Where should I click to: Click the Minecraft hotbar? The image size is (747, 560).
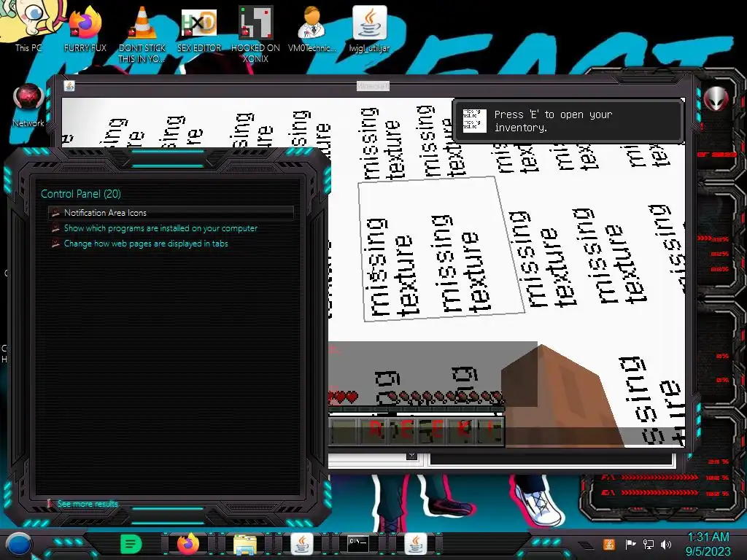pyautogui.click(x=417, y=430)
